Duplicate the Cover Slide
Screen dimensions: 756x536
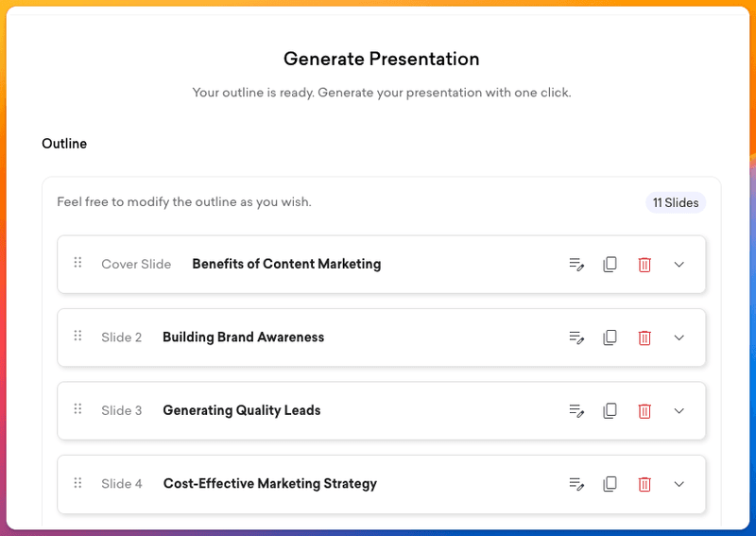tap(610, 265)
